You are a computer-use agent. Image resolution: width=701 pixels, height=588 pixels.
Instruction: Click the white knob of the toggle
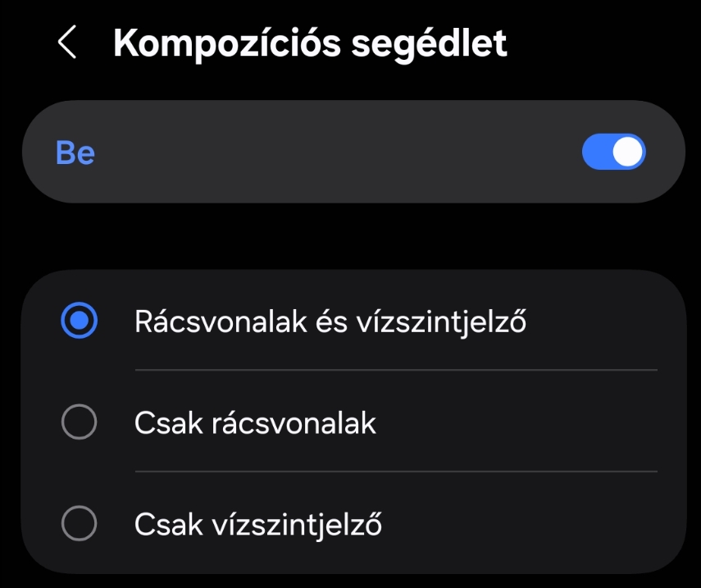(x=628, y=153)
